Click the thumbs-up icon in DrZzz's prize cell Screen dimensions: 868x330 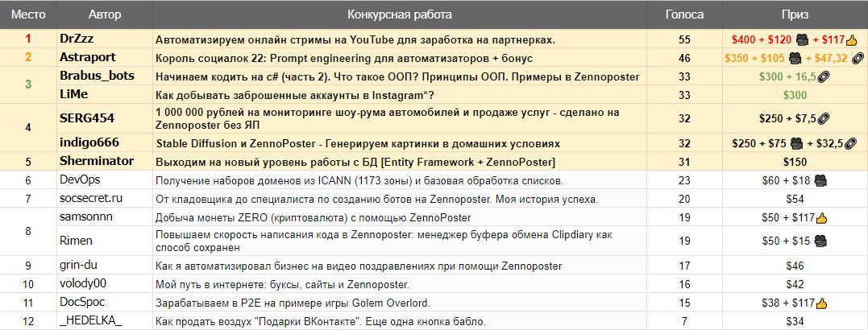tap(851, 39)
